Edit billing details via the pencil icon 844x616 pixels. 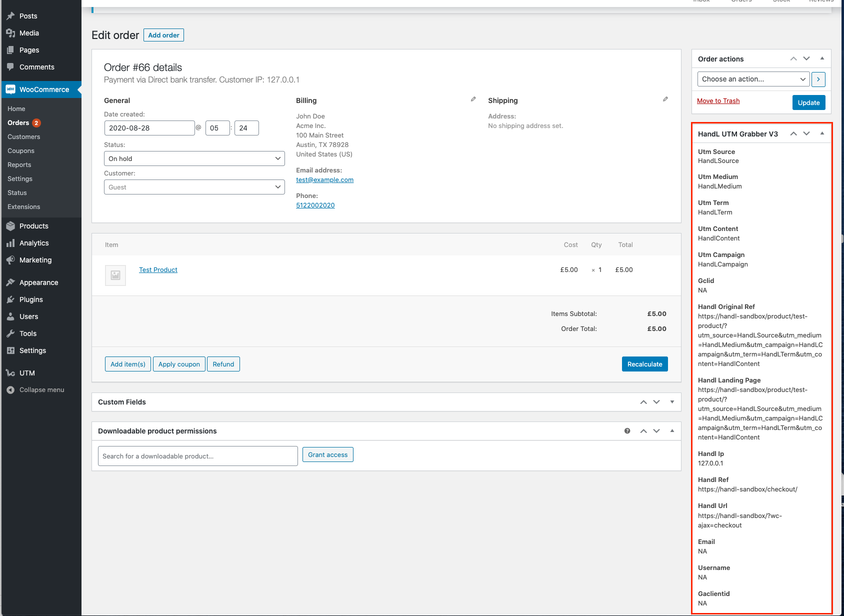click(x=472, y=99)
